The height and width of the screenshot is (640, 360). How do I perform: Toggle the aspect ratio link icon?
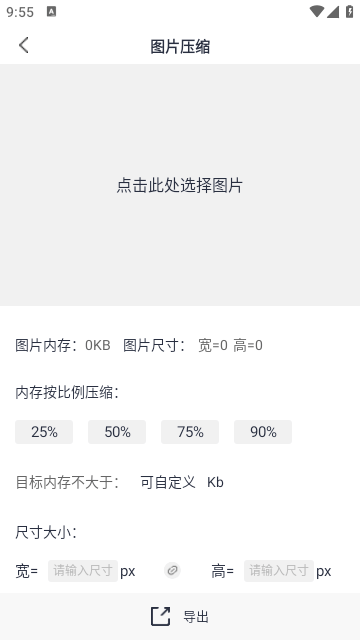point(172,570)
